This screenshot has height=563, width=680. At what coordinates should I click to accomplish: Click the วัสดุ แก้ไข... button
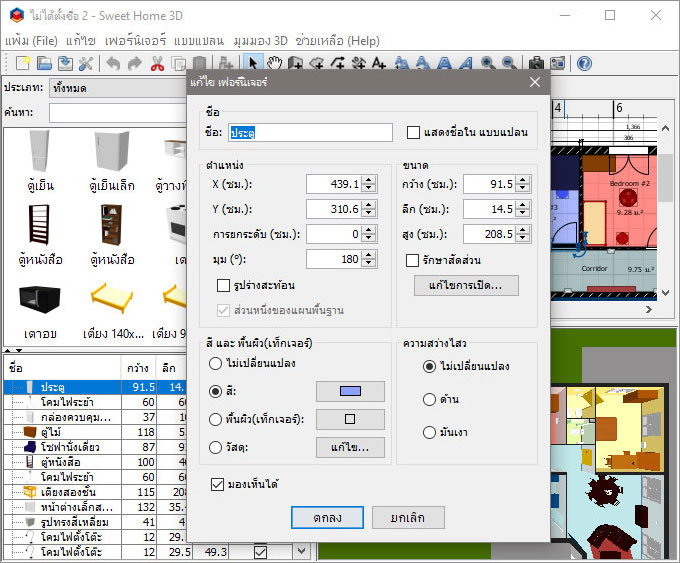tap(350, 447)
